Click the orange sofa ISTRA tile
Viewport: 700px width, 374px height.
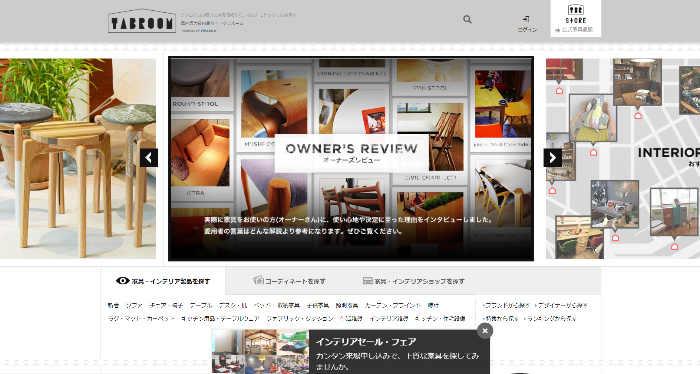pyautogui.click(x=200, y=158)
